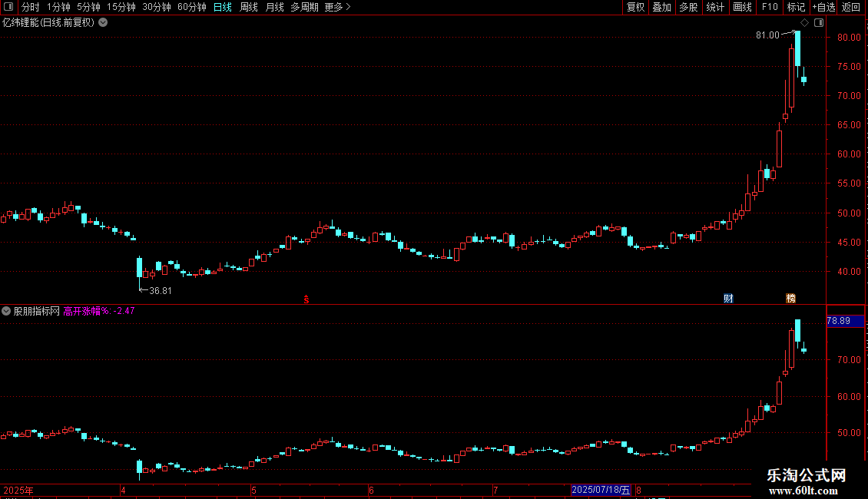Select the 60分钟 period
The width and height of the screenshot is (868, 499).
[192, 7]
